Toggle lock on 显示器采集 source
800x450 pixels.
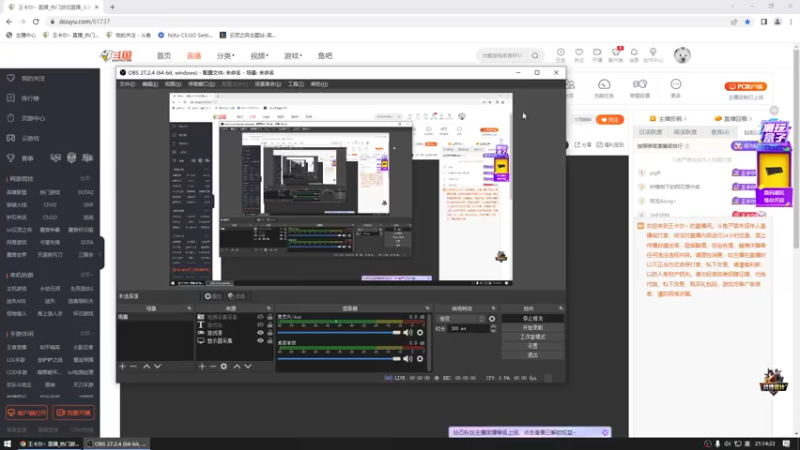tap(270, 341)
